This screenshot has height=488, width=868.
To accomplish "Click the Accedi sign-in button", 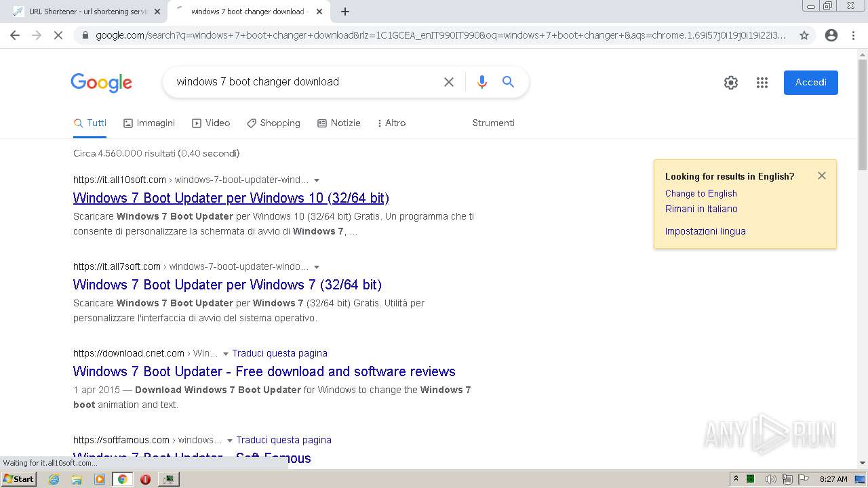I will (x=811, y=83).
